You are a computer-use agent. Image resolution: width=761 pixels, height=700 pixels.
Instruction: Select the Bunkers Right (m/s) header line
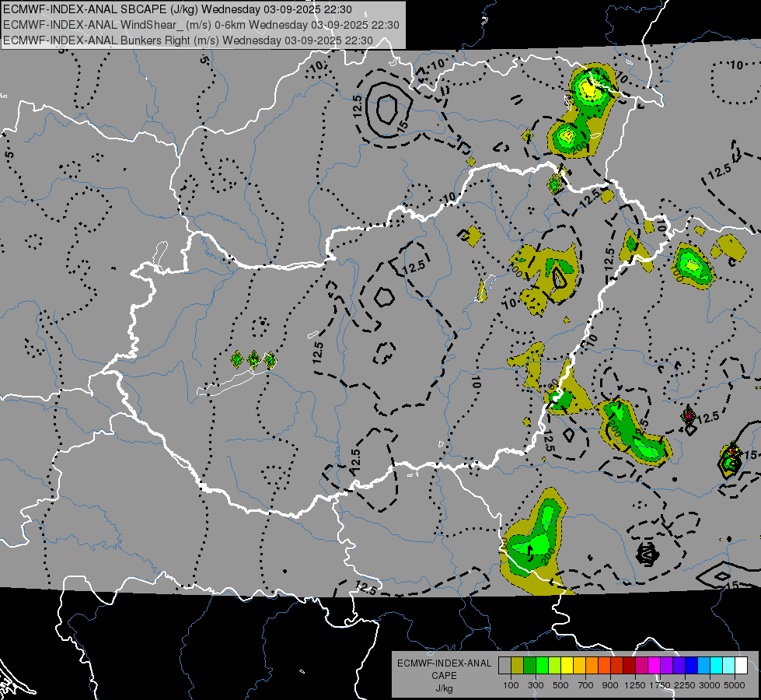(x=188, y=40)
